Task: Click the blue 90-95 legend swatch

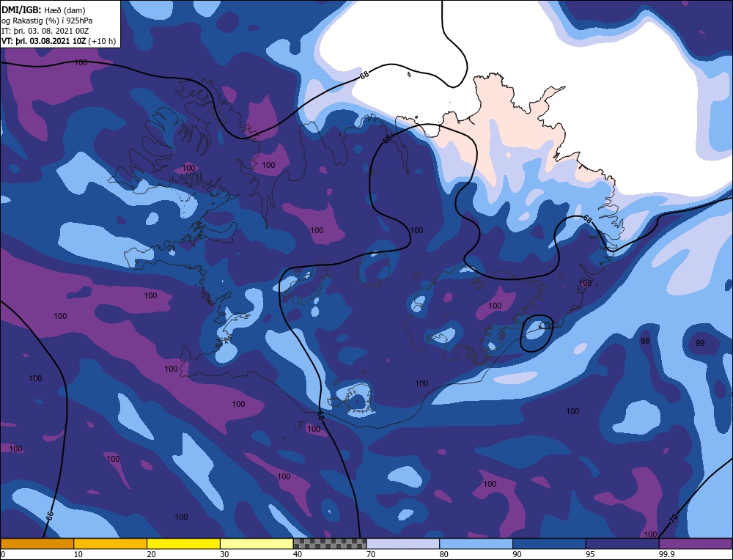Action: point(549,544)
